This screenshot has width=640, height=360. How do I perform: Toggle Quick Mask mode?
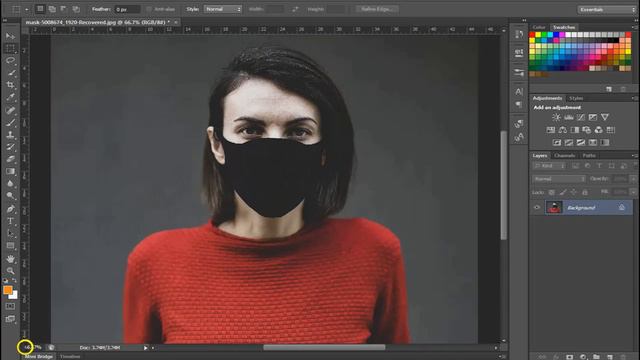[10, 307]
